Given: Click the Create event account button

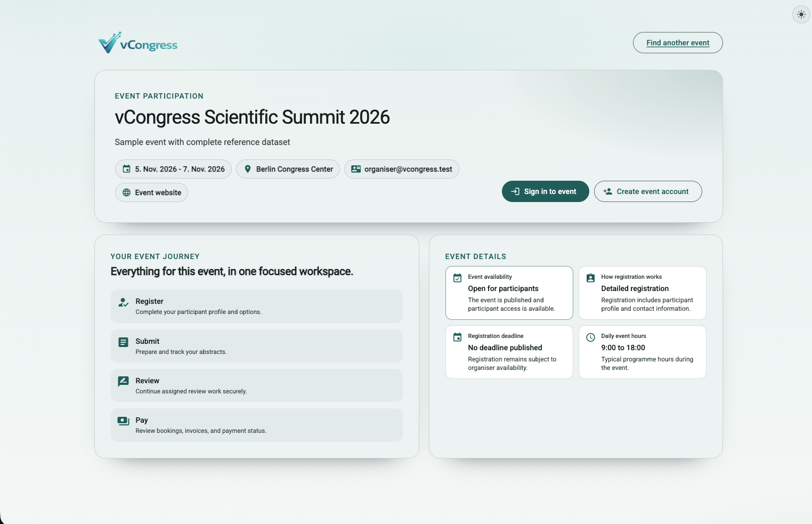Looking at the screenshot, I should coord(648,191).
